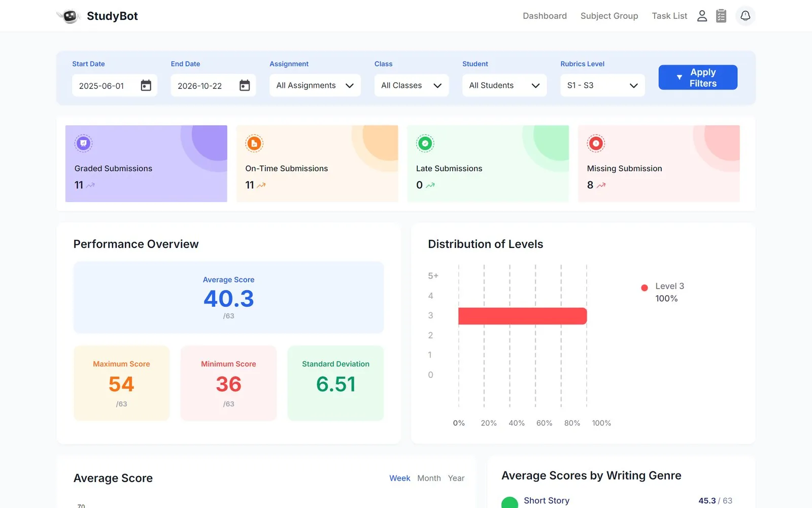Expand the All Assignments dropdown
Image resolution: width=812 pixels, height=508 pixels.
pos(315,85)
